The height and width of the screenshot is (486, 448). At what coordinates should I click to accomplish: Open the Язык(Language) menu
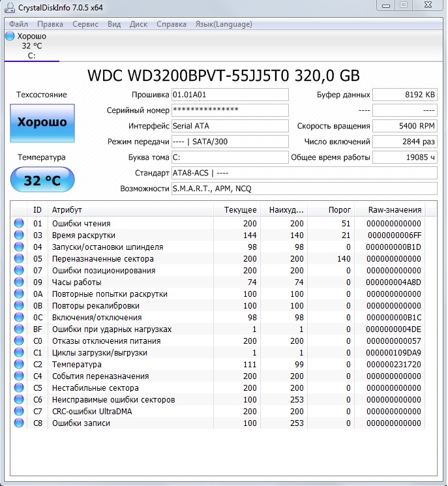(x=225, y=24)
